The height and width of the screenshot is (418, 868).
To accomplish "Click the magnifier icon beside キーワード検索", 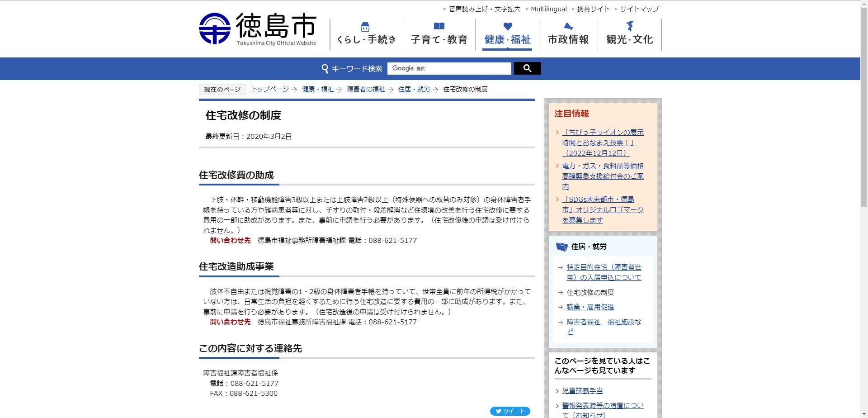I will [x=325, y=68].
